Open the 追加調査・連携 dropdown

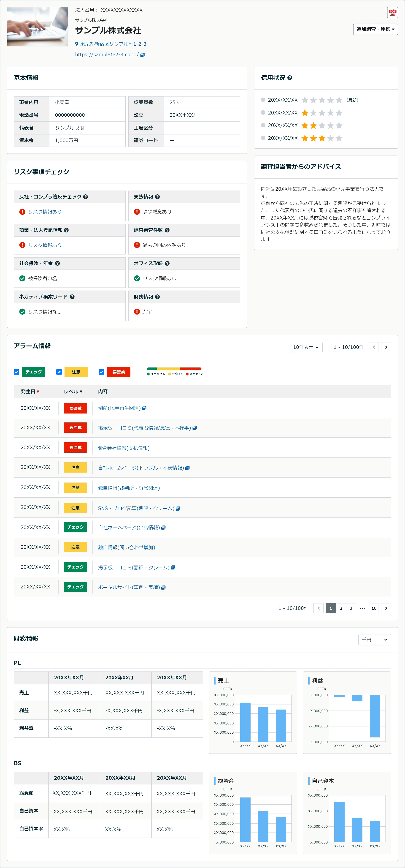(375, 29)
